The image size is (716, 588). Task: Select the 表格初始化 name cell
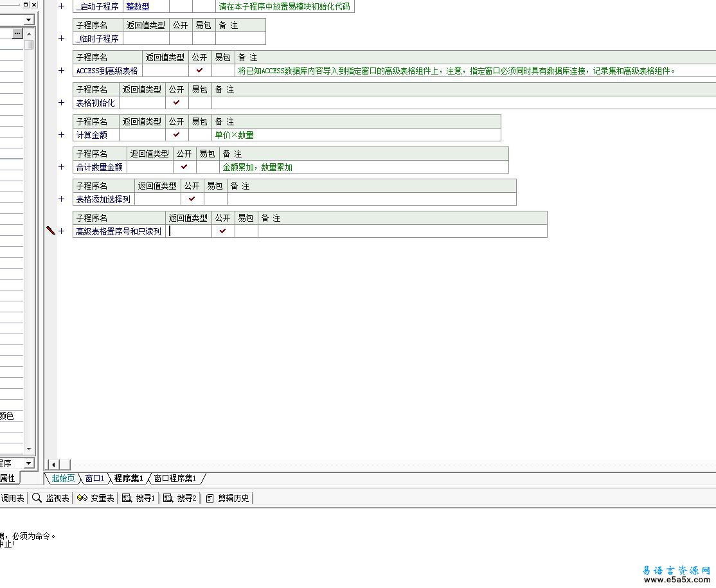tap(96, 103)
